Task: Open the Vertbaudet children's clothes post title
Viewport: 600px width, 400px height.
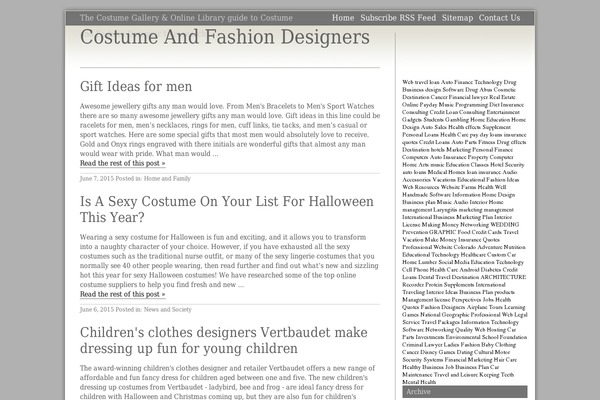Action: pyautogui.click(x=223, y=340)
